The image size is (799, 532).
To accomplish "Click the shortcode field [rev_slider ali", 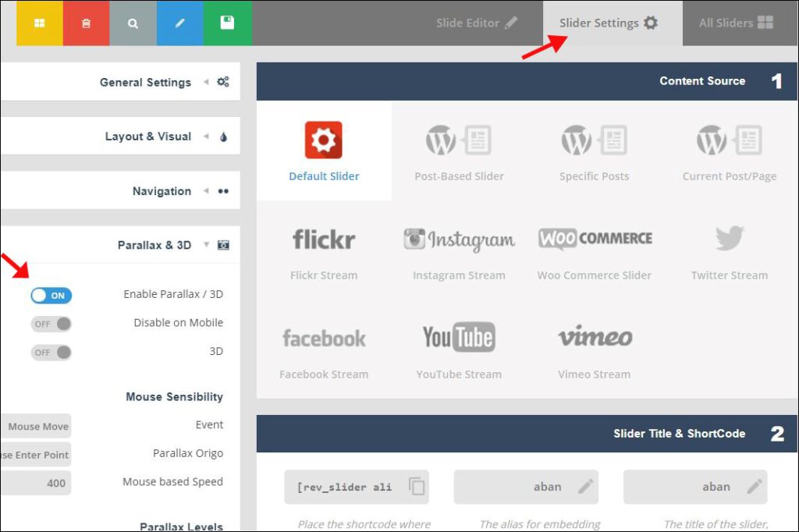I will pyautogui.click(x=357, y=488).
